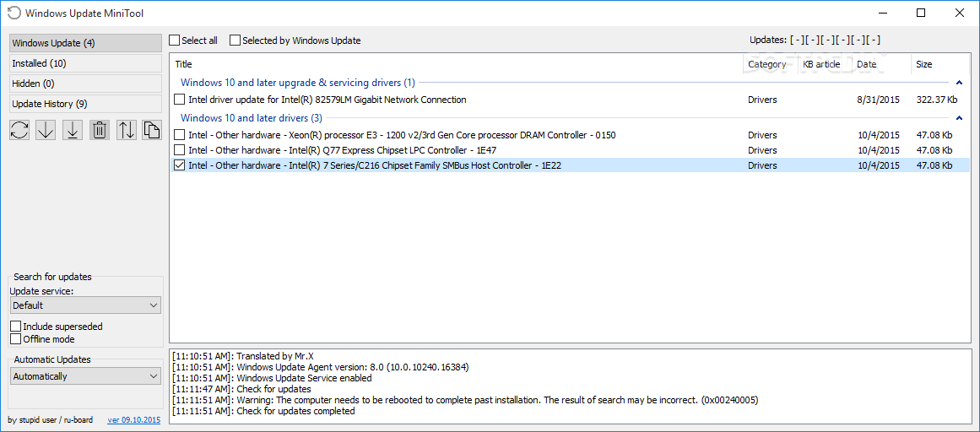This screenshot has height=432, width=980.
Task: Check the Xeon E3 DRAM Controller update
Action: 180,134
